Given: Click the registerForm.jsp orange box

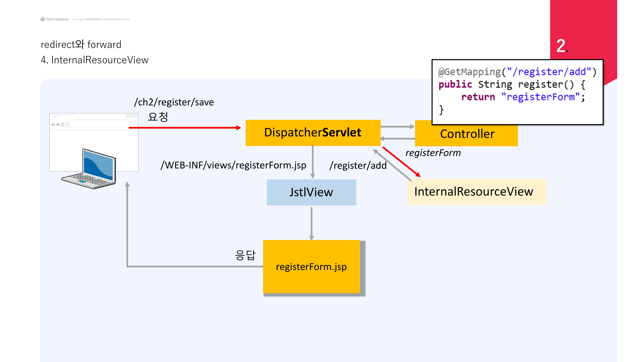Looking at the screenshot, I should coord(311,267).
